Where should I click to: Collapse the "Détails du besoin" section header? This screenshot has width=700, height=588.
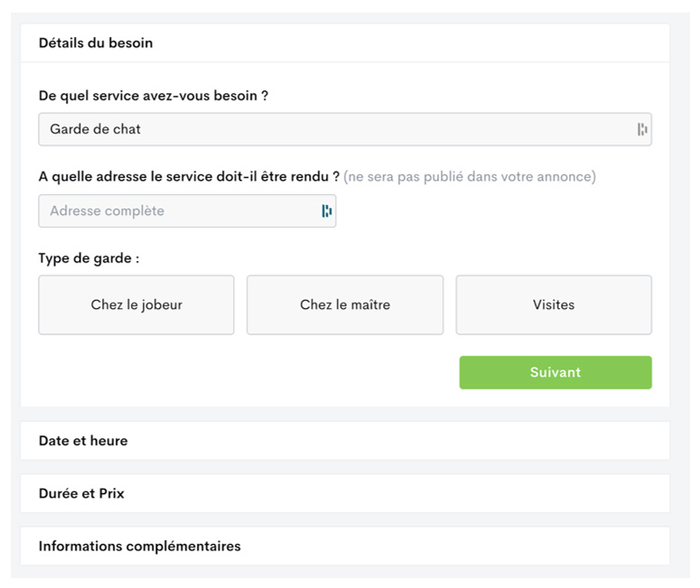(x=345, y=42)
